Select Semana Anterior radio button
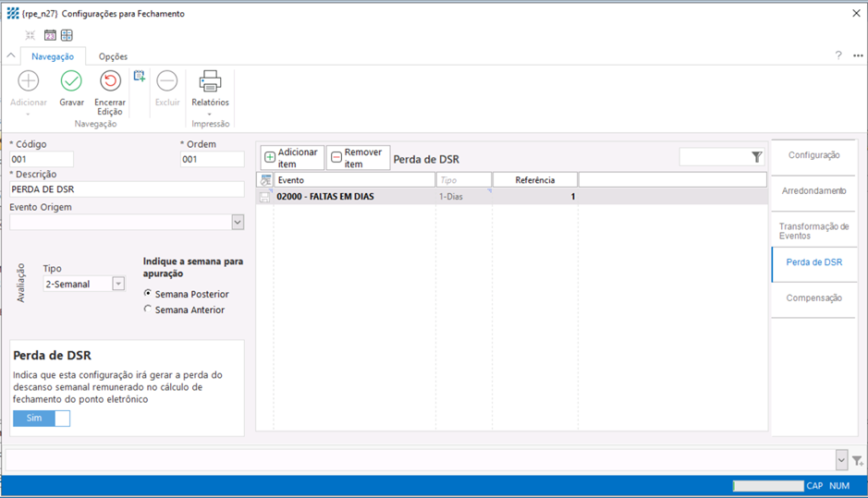The height and width of the screenshot is (498, 868). point(148,310)
